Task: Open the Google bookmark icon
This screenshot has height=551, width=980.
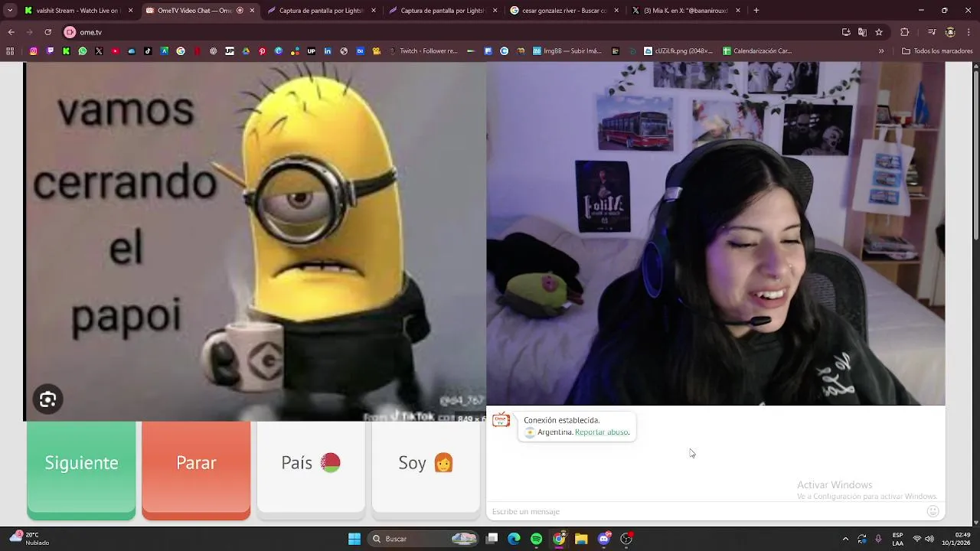Action: click(181, 51)
